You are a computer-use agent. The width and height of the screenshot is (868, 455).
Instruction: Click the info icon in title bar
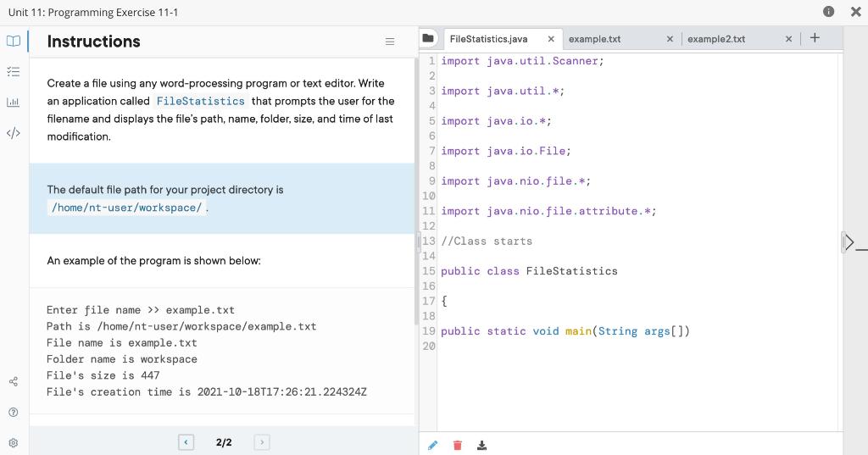click(828, 12)
